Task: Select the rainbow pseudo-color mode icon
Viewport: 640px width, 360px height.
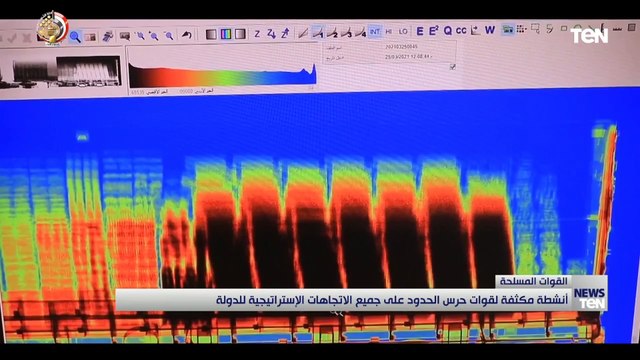Action: (x=226, y=34)
